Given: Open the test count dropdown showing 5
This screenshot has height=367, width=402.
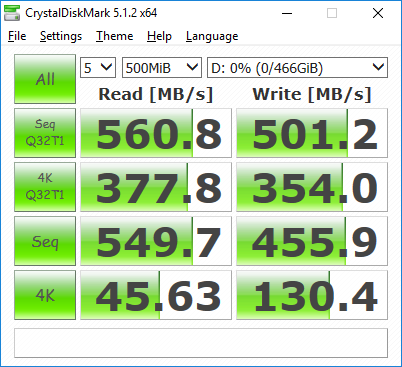Looking at the screenshot, I should (98, 68).
